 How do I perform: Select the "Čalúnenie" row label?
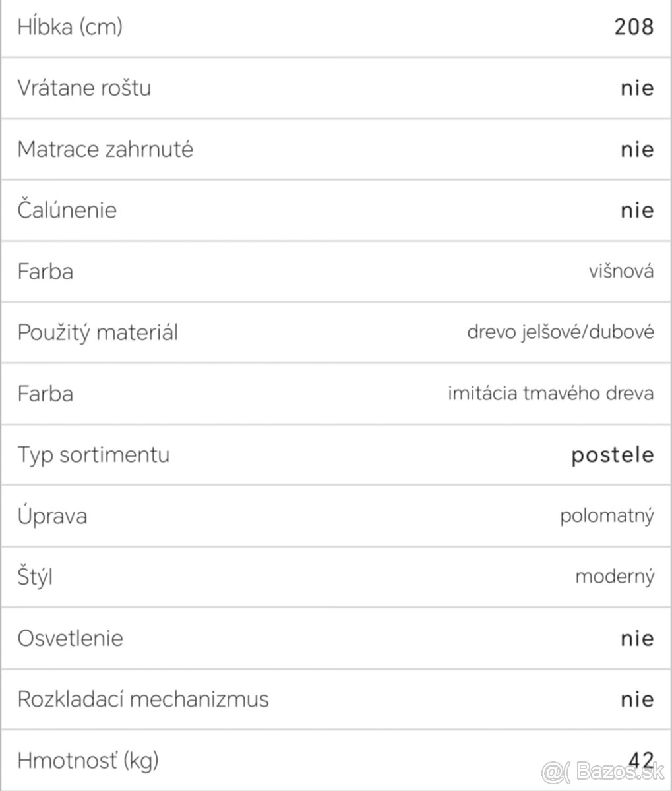(67, 210)
